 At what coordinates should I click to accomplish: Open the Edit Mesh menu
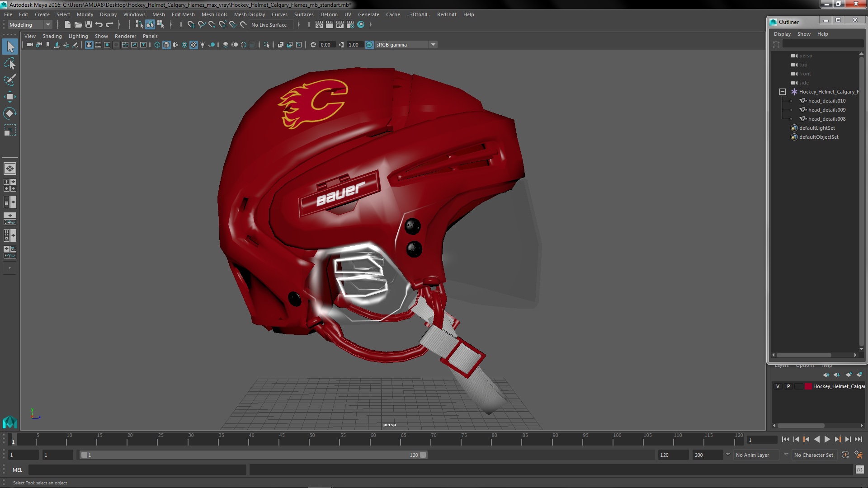[x=183, y=14]
